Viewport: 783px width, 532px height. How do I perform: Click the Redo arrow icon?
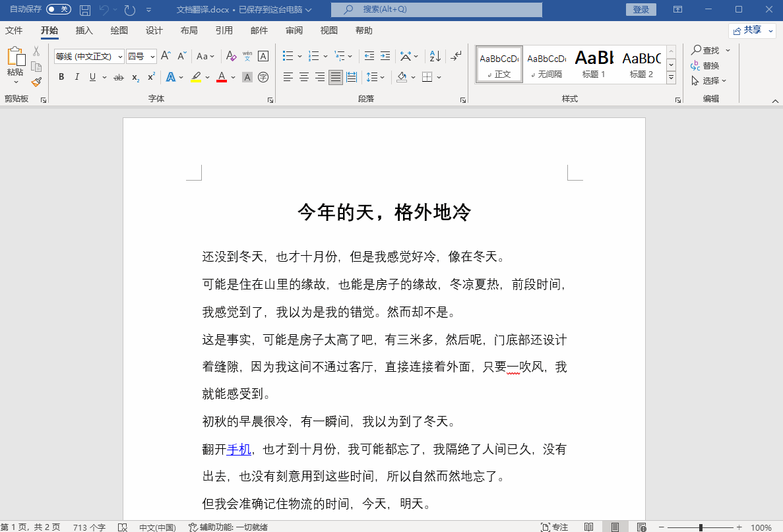click(130, 9)
